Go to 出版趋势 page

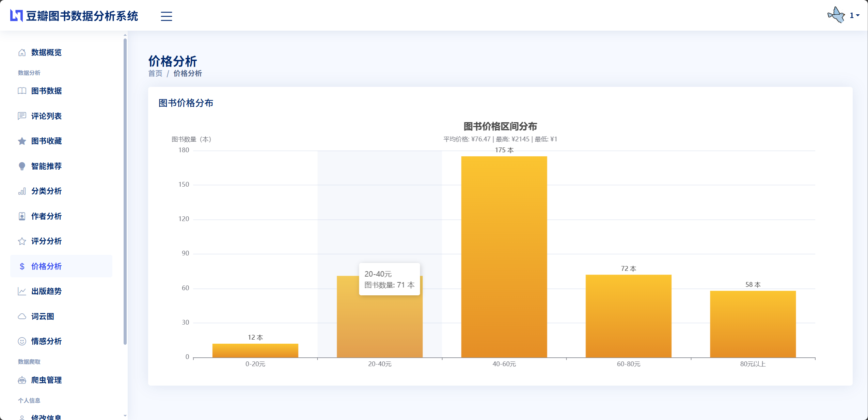(46, 291)
